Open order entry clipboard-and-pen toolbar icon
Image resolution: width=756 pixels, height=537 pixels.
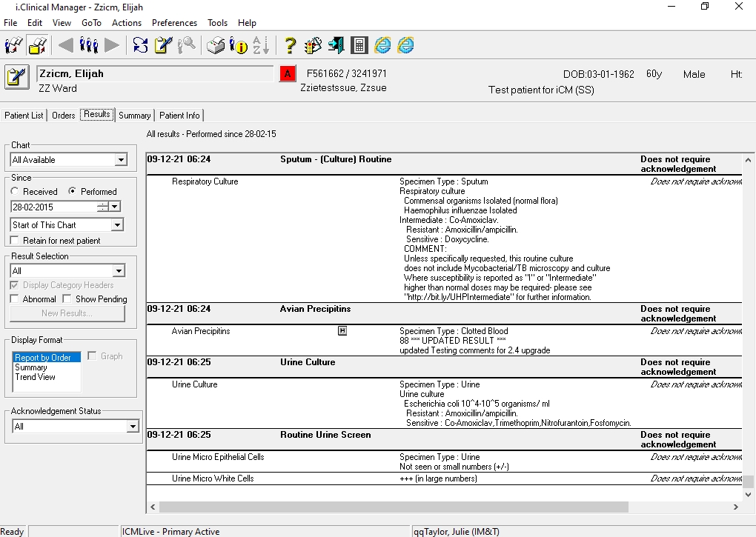(164, 45)
